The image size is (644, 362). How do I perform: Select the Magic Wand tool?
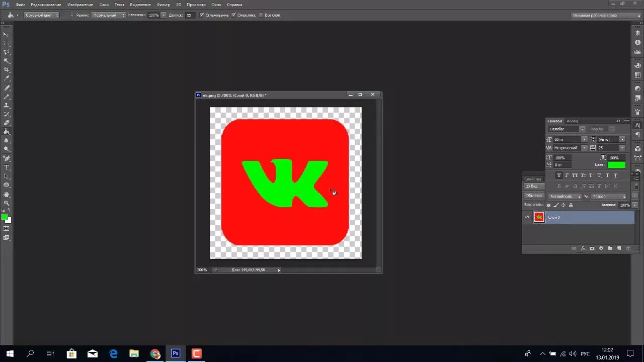coord(7,61)
